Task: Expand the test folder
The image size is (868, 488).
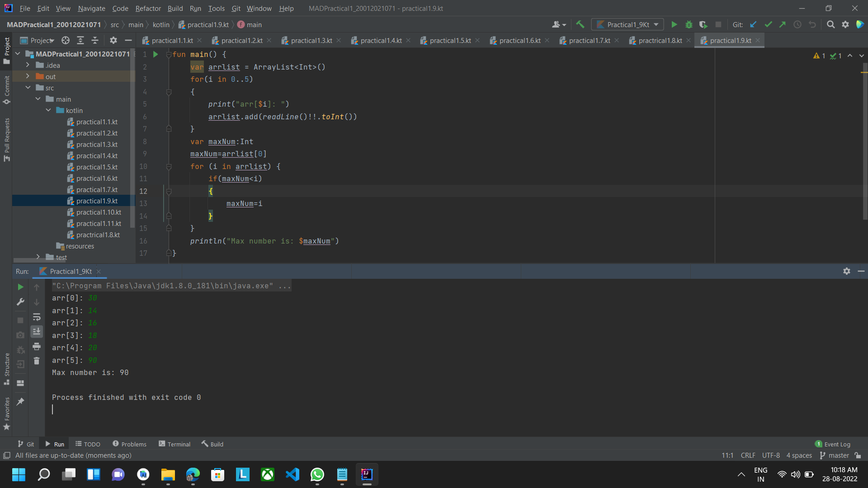Action: pos(38,257)
